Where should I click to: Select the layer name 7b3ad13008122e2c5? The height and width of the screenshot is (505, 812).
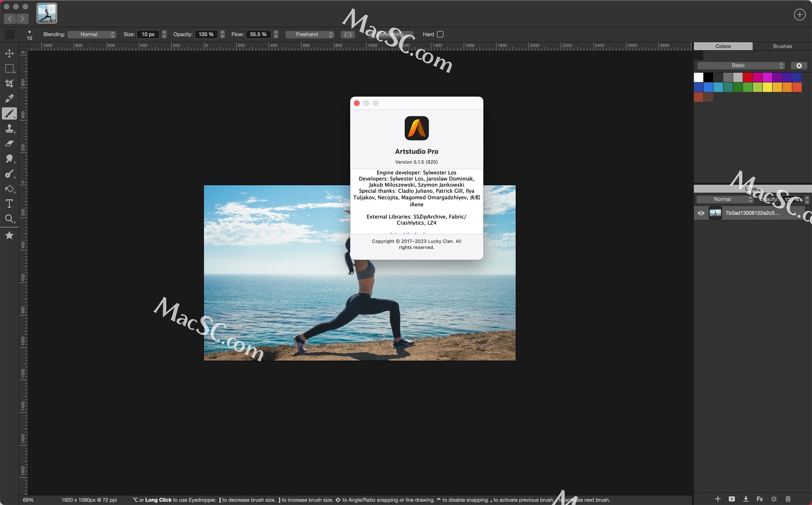coord(752,213)
